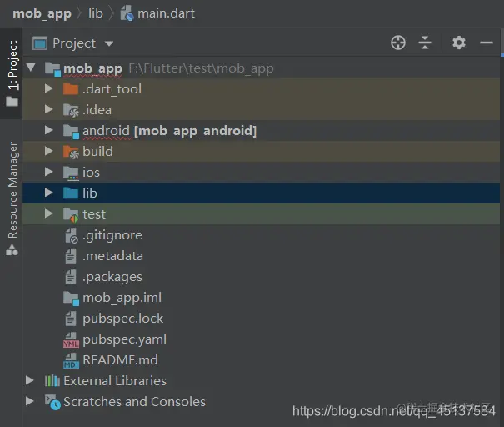Expand the External Libraries arrow
504x427 pixels.
click(x=29, y=380)
